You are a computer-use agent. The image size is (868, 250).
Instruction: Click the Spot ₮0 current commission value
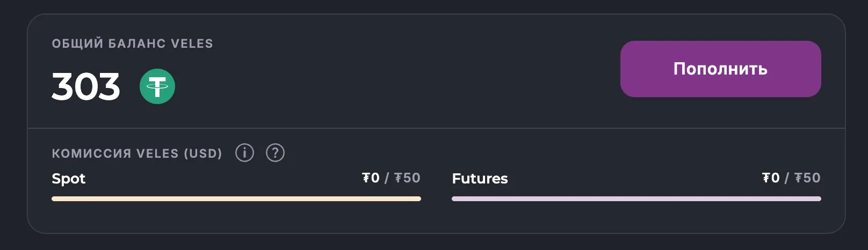point(371,178)
